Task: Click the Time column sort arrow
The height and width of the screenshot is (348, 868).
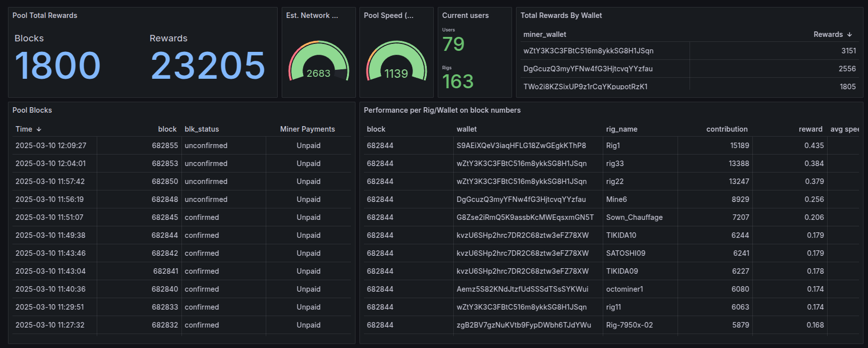Action: [39, 129]
